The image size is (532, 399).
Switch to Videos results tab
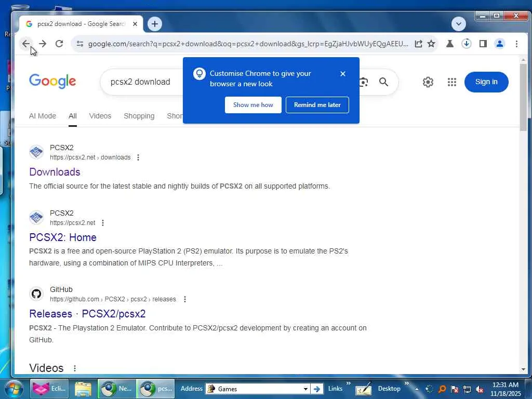pyautogui.click(x=100, y=116)
